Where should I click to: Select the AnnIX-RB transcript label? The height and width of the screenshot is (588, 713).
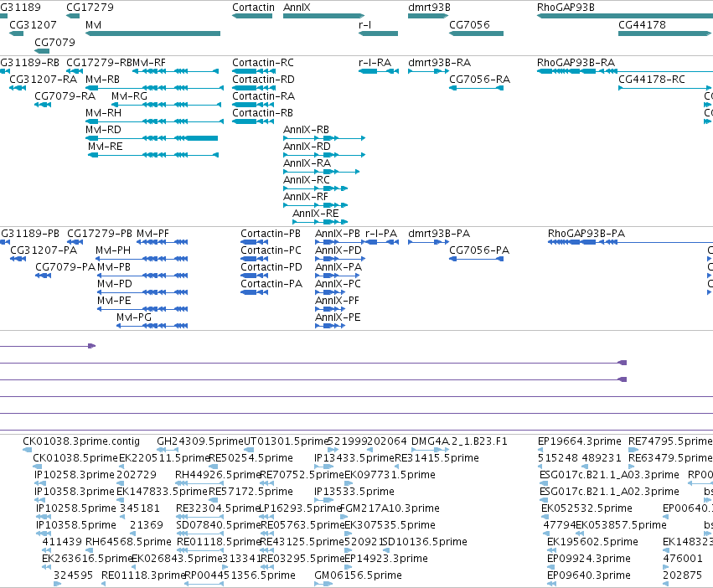306,130
